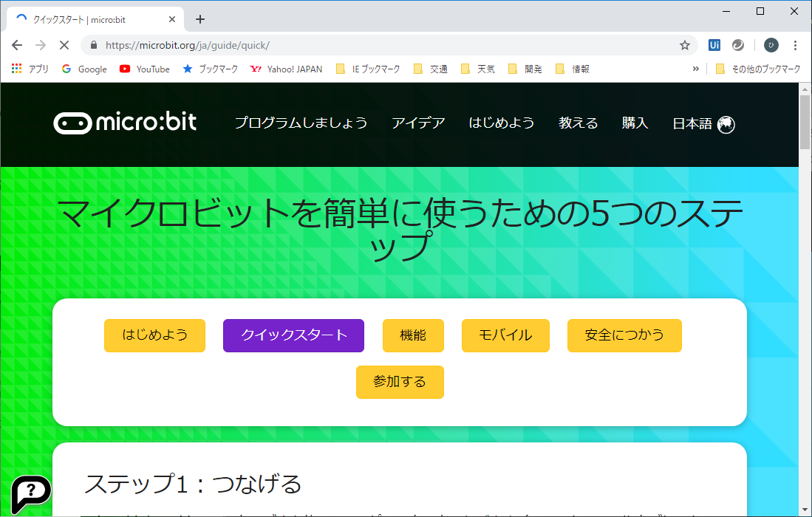
Task: Open the アイデア menu item
Action: pos(418,123)
